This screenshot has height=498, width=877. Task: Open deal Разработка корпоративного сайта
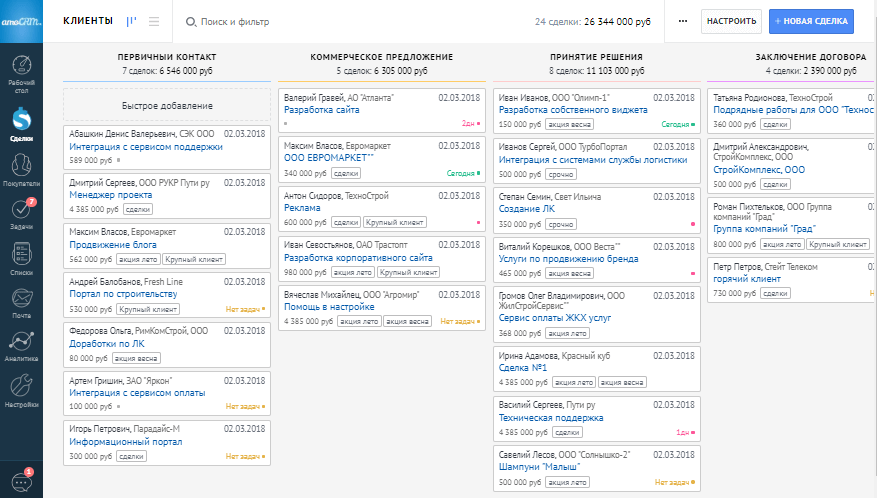click(x=358, y=258)
